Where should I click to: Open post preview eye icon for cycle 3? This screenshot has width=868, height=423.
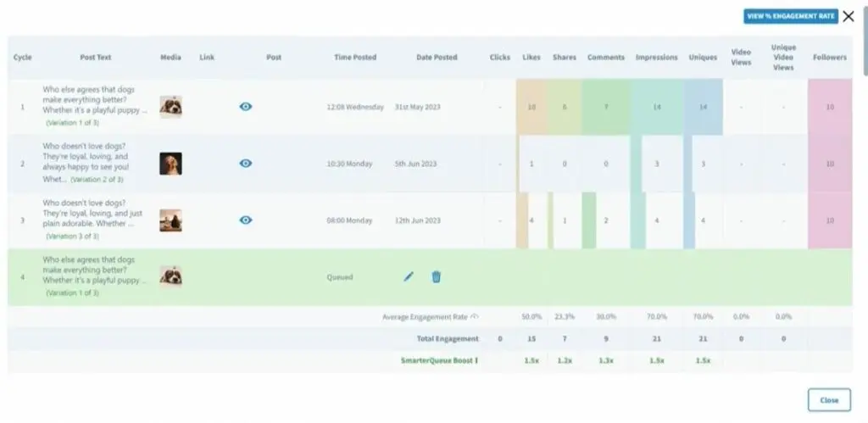point(246,220)
